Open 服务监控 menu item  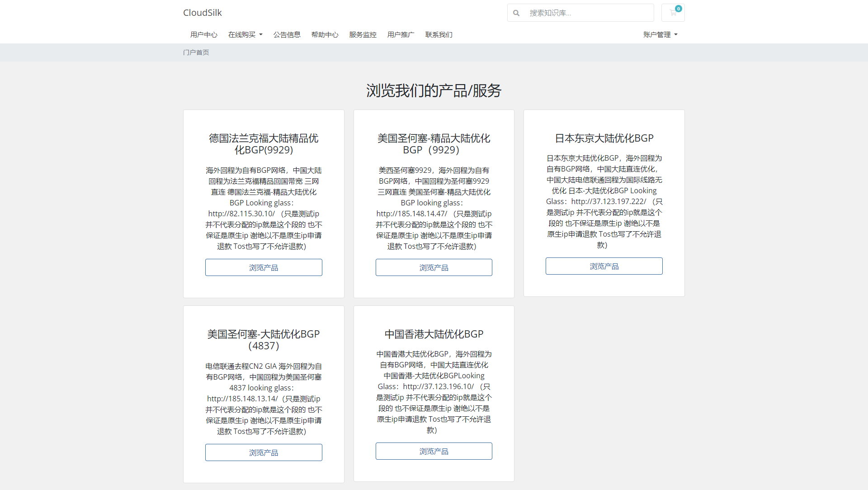363,34
